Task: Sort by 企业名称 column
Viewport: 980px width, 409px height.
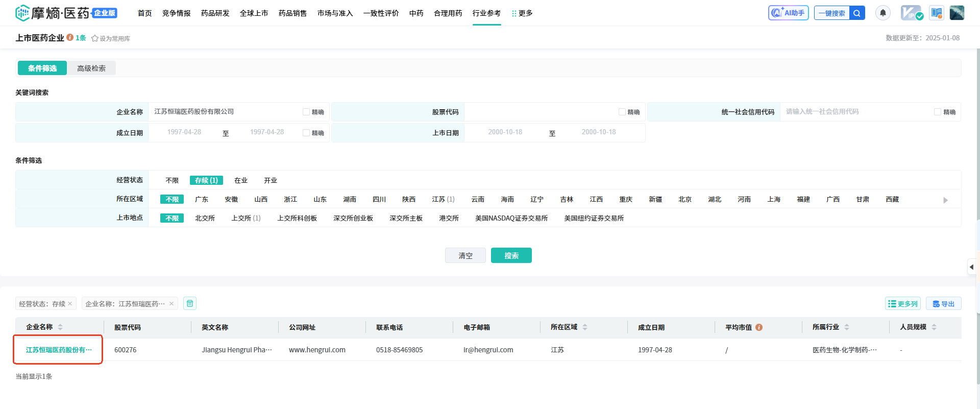Action: pos(60,327)
